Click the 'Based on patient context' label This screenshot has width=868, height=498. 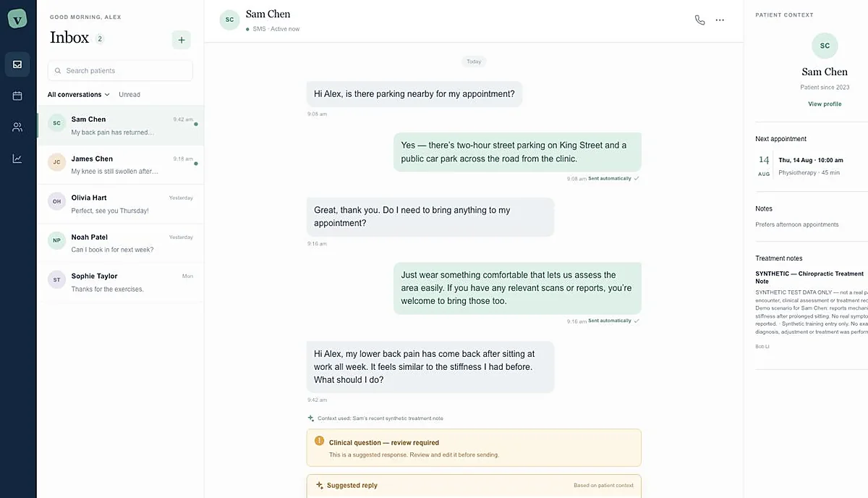pyautogui.click(x=603, y=486)
